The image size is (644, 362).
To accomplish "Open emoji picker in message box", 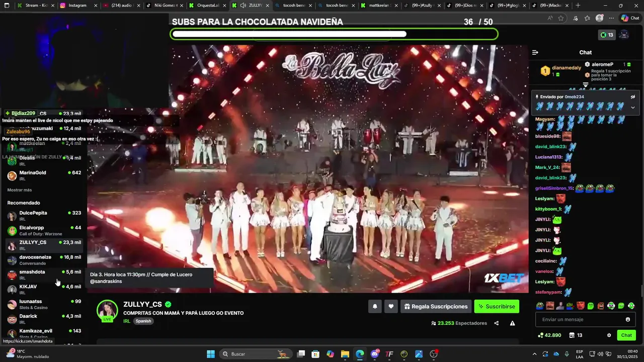I will click(628, 319).
